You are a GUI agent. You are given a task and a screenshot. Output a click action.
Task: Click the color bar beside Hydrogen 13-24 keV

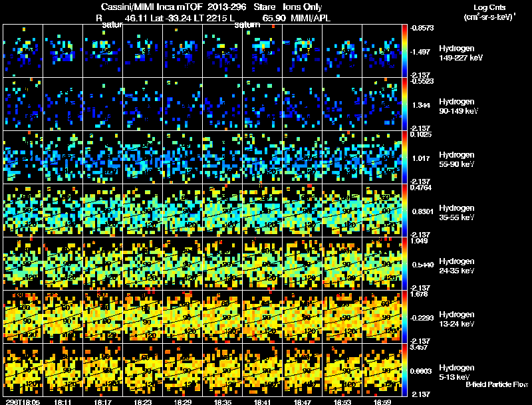coord(404,317)
